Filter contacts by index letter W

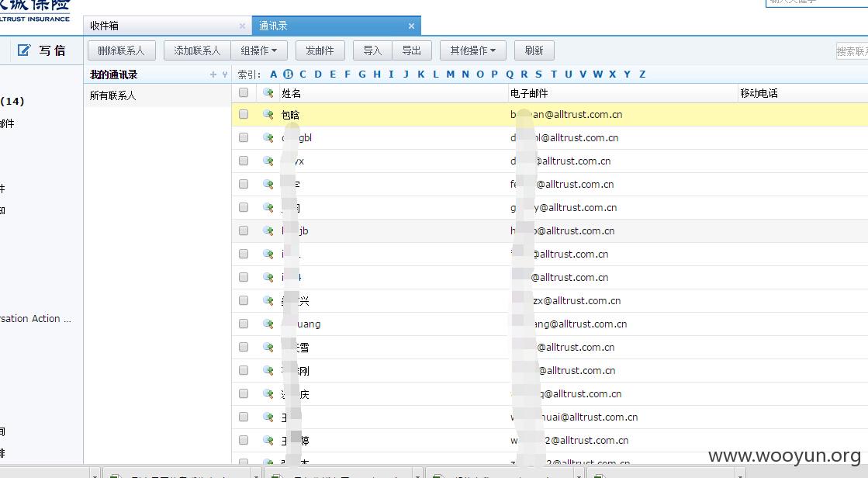[x=598, y=74]
